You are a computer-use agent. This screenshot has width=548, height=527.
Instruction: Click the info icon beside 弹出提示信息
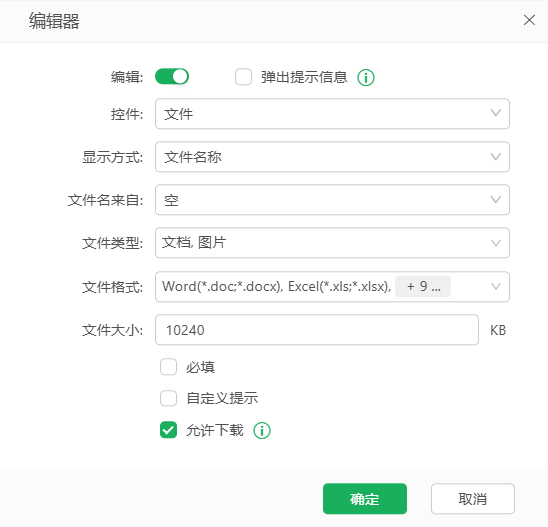click(366, 77)
